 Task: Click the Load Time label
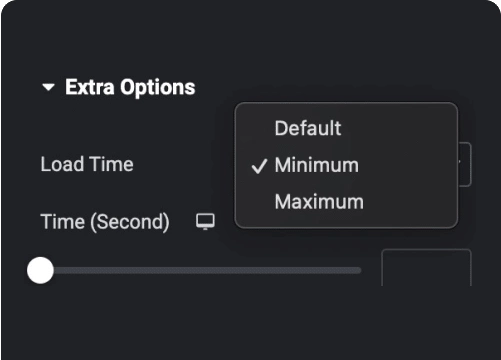coord(87,164)
